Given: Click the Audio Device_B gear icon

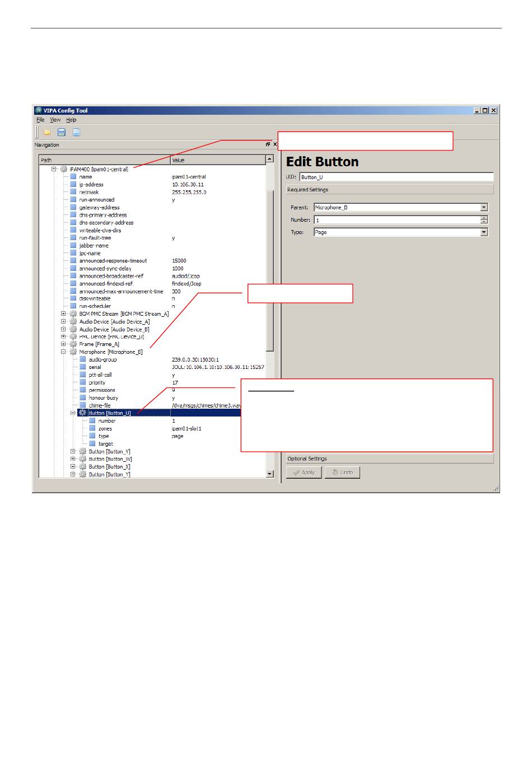Looking at the screenshot, I should pos(73,330).
